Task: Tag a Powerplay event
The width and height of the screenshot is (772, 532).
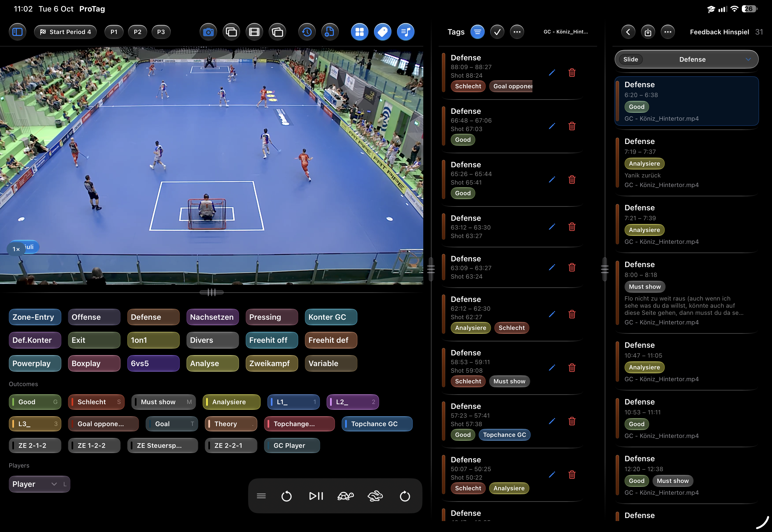Action: pyautogui.click(x=35, y=363)
